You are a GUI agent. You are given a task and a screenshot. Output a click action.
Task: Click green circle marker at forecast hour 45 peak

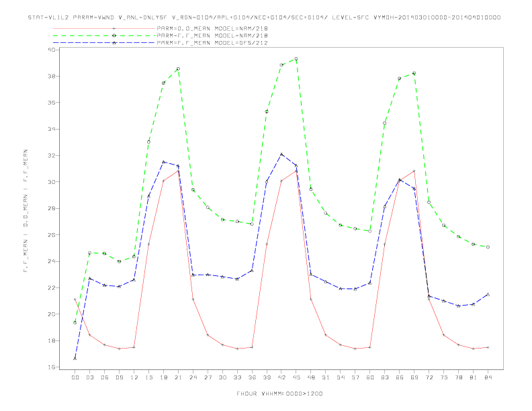[x=296, y=58]
